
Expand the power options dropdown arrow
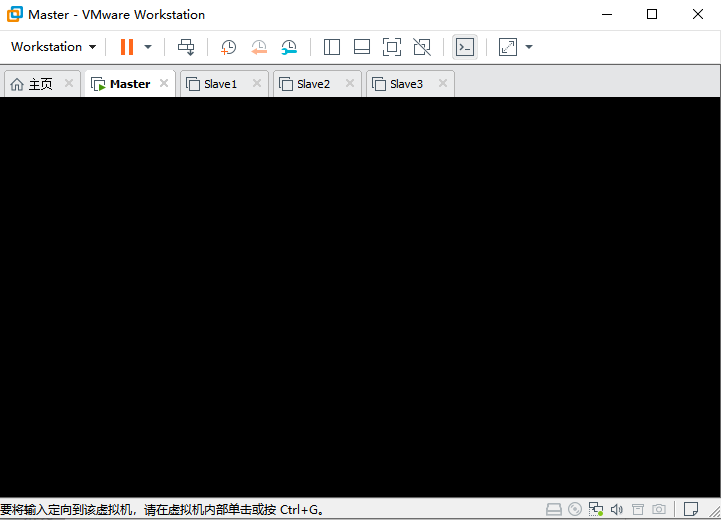click(148, 47)
